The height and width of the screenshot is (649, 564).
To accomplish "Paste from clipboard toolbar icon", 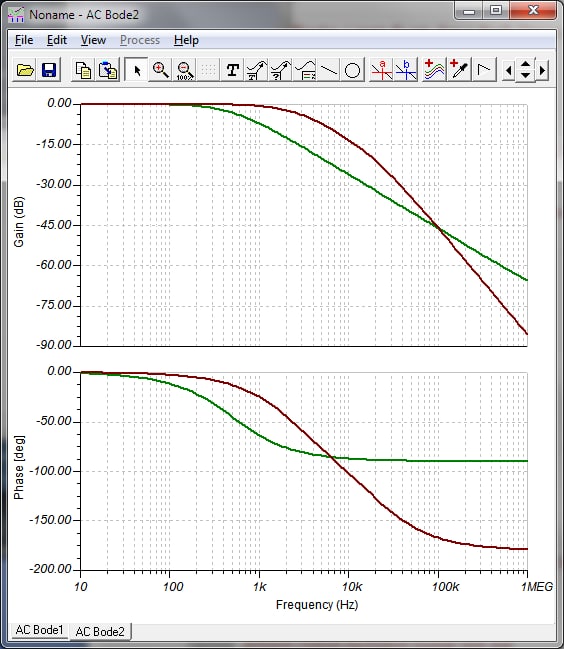I will coord(108,70).
